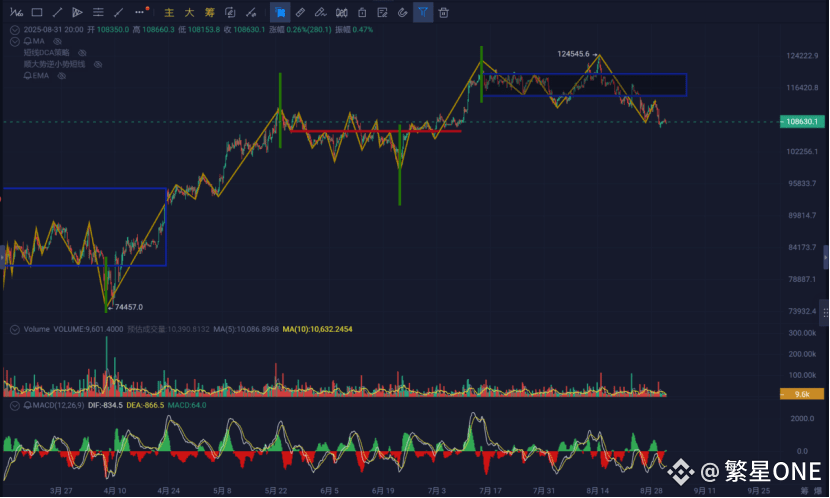The image size is (830, 498).
Task: Click the EMA alert bell icon
Action: (28, 76)
